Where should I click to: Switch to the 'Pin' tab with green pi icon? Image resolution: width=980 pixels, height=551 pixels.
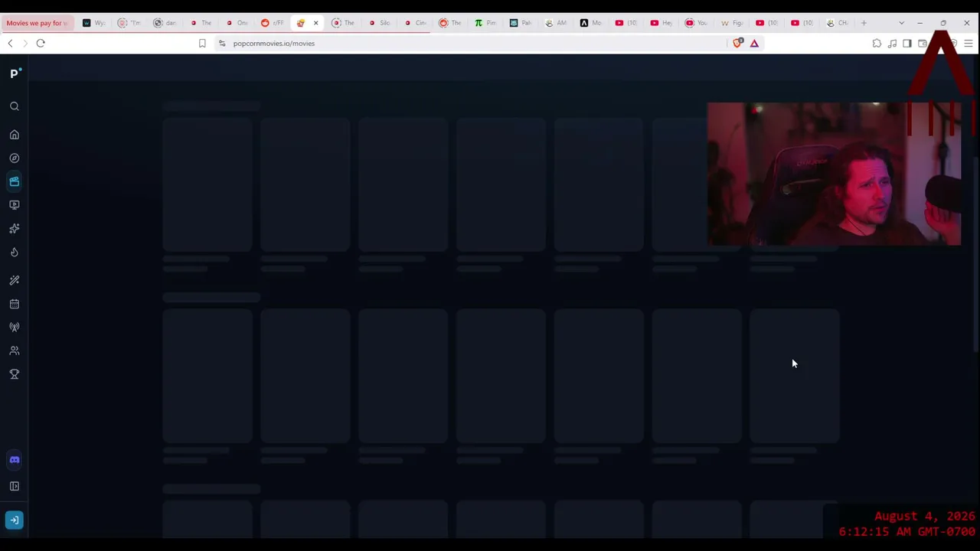[487, 23]
